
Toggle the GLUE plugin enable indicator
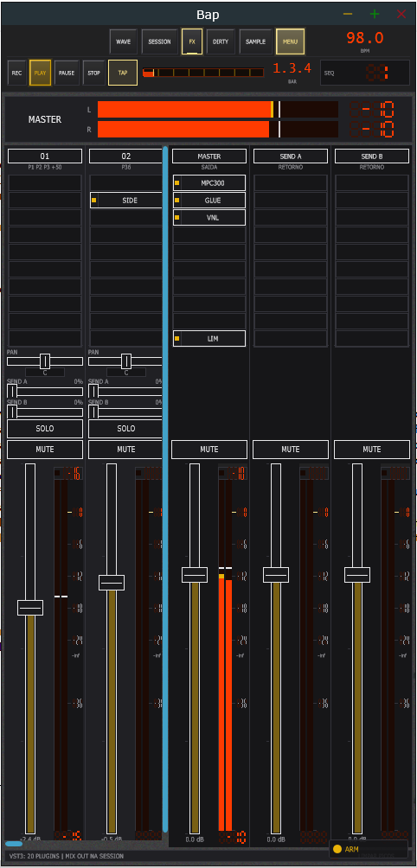click(x=176, y=201)
